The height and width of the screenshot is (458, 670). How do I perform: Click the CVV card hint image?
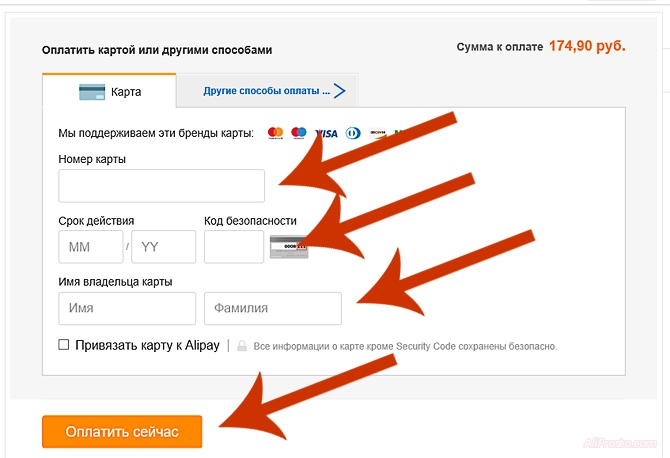pyautogui.click(x=289, y=247)
